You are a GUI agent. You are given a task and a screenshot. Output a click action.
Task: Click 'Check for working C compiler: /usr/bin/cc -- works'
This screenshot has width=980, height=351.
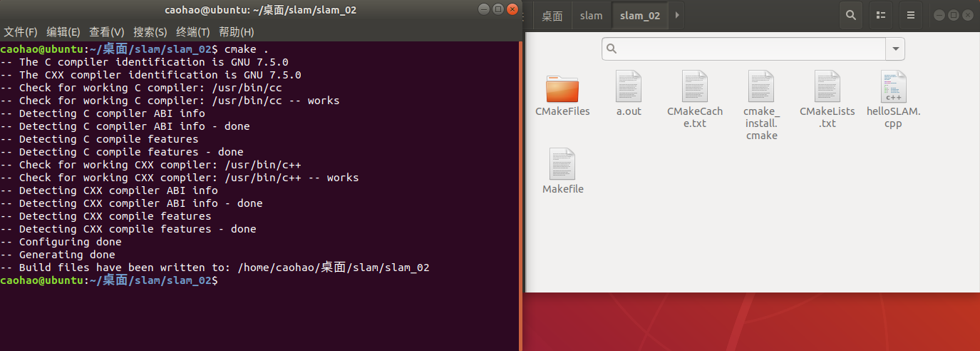170,101
